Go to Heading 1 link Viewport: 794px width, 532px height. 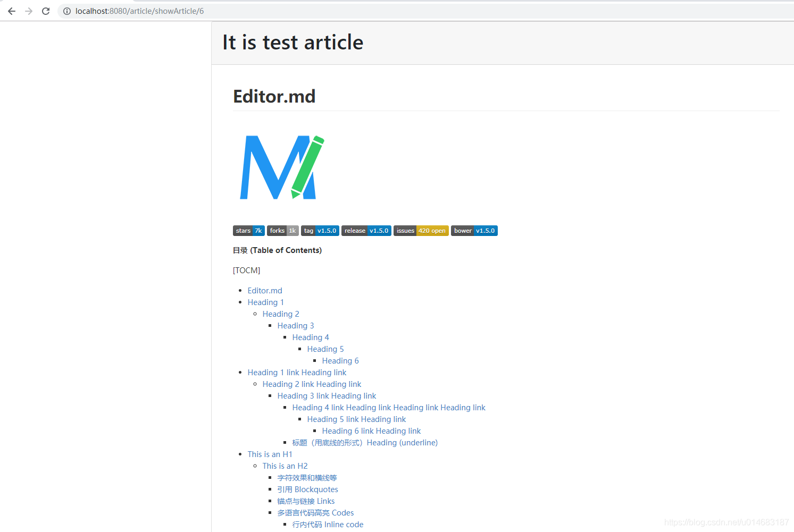(266, 302)
